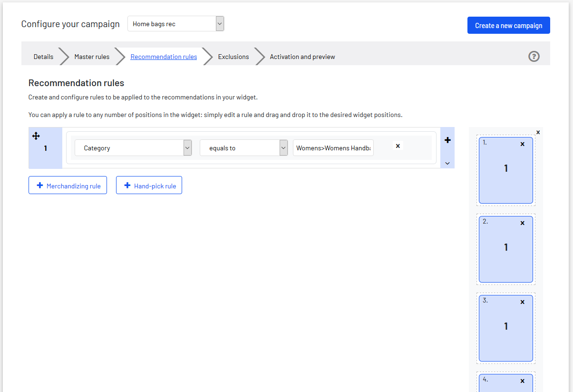Go to Activation and preview step

tap(302, 57)
